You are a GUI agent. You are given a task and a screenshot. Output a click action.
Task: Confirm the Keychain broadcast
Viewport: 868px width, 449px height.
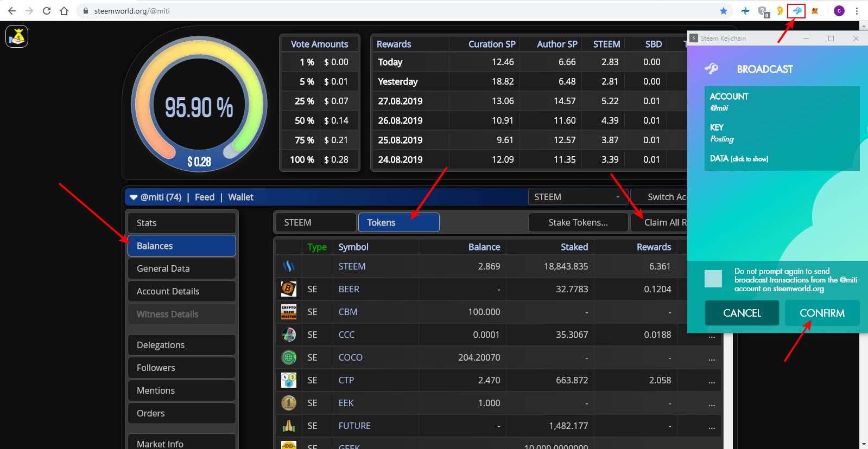pos(822,313)
